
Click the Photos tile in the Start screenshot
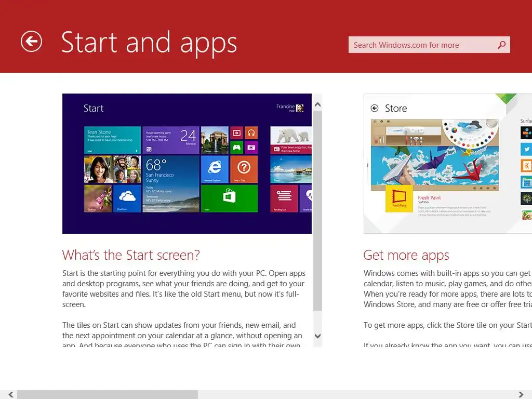click(x=215, y=140)
